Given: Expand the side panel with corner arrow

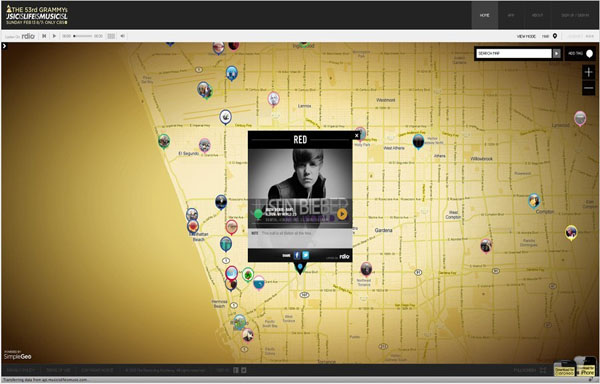Looking at the screenshot, I should point(4,46).
